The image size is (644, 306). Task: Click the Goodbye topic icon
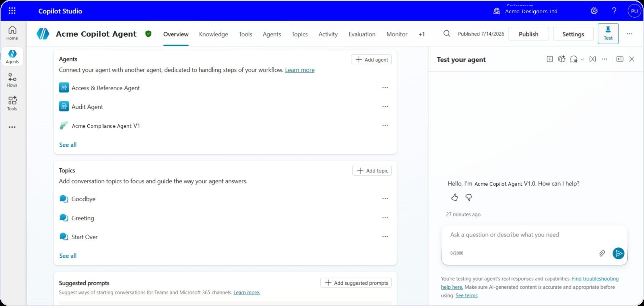tap(64, 199)
